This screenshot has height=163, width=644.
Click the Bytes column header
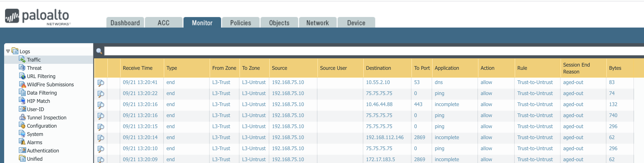pyautogui.click(x=615, y=68)
